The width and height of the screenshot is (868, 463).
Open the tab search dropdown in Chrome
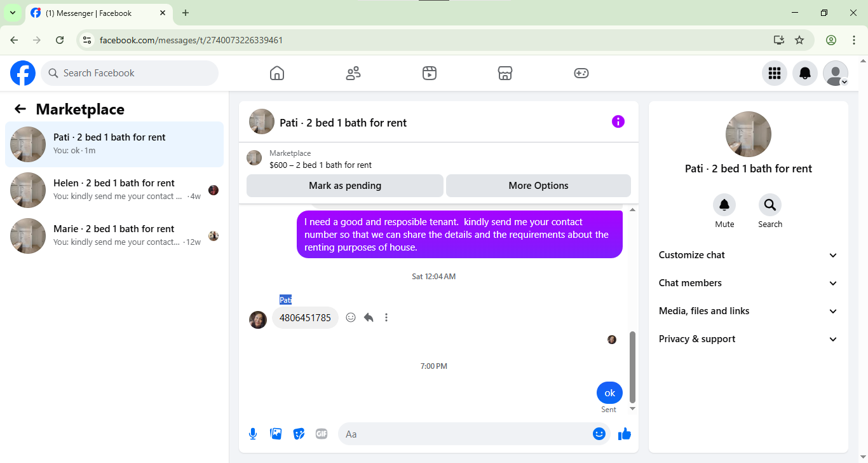pos(13,13)
